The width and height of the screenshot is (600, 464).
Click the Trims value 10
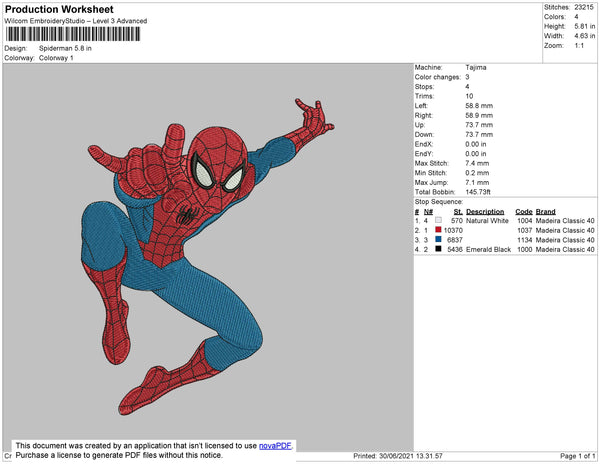(470, 96)
